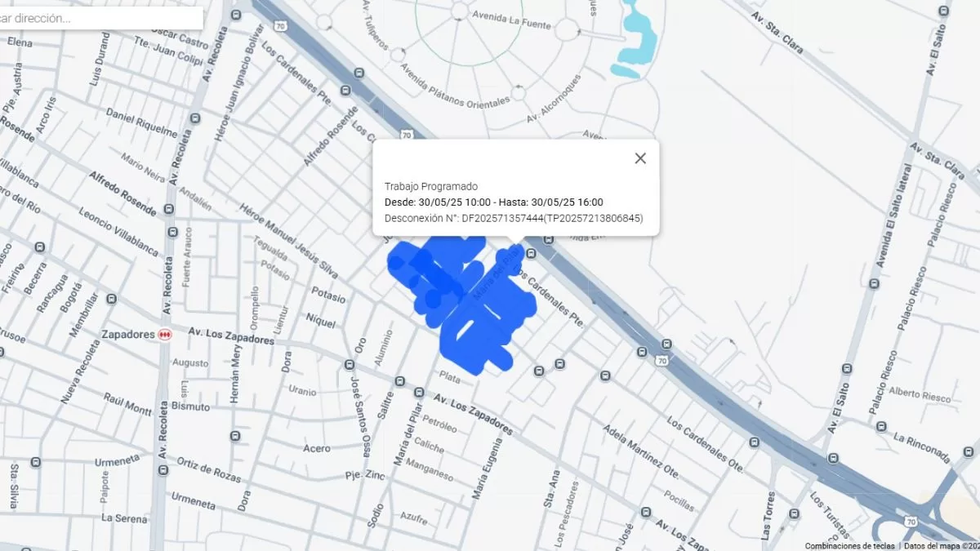The width and height of the screenshot is (980, 551).
Task: Click bus stop icon beside Daniel Riquelme street
Action: [194, 118]
